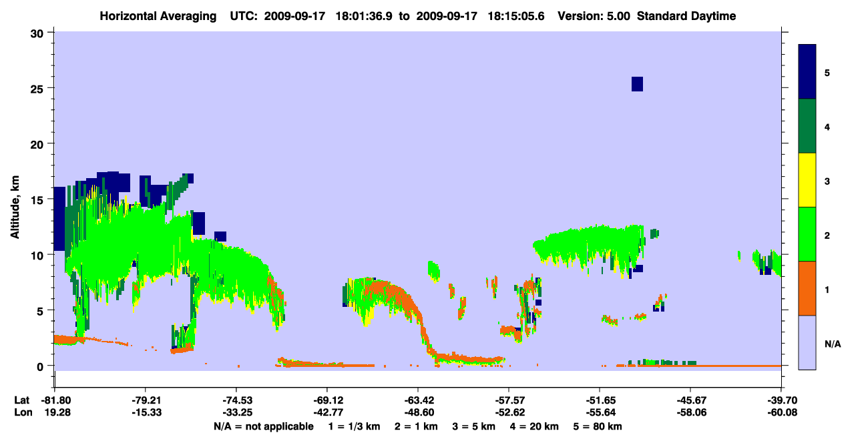This screenshot has height=445, width=868.
Task: Click the longitude value '-33.25'
Action: (x=236, y=413)
